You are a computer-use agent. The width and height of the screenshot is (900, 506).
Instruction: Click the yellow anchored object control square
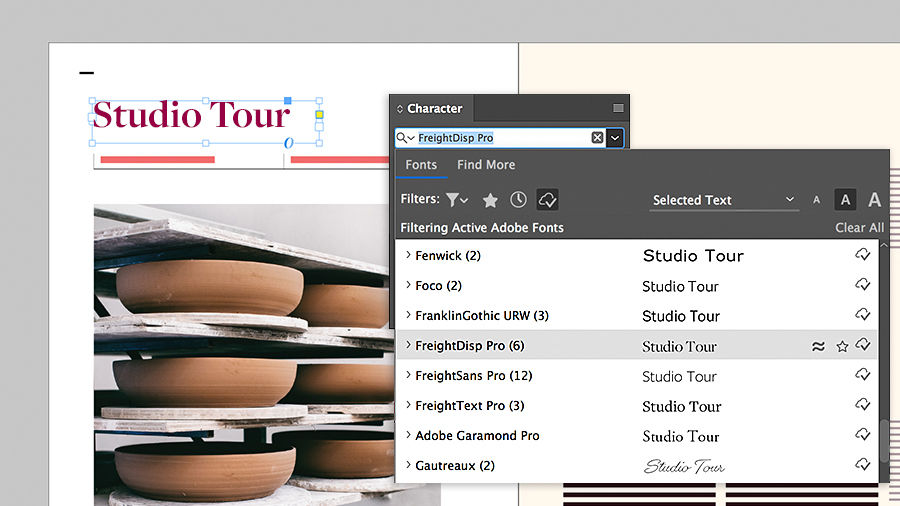320,115
